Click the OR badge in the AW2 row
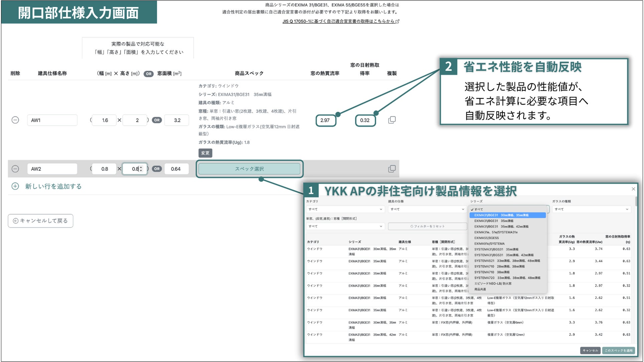The width and height of the screenshot is (644, 362). pyautogui.click(x=157, y=169)
